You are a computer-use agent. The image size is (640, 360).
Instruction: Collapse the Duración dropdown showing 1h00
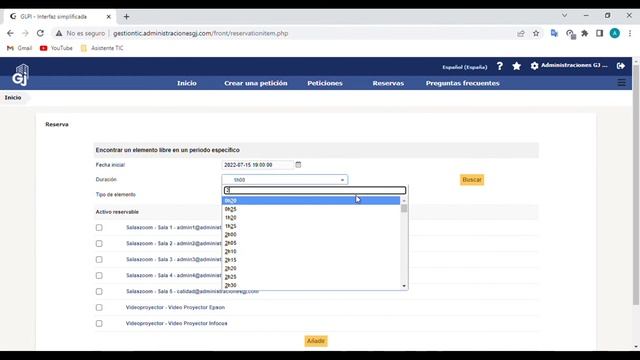pos(284,180)
